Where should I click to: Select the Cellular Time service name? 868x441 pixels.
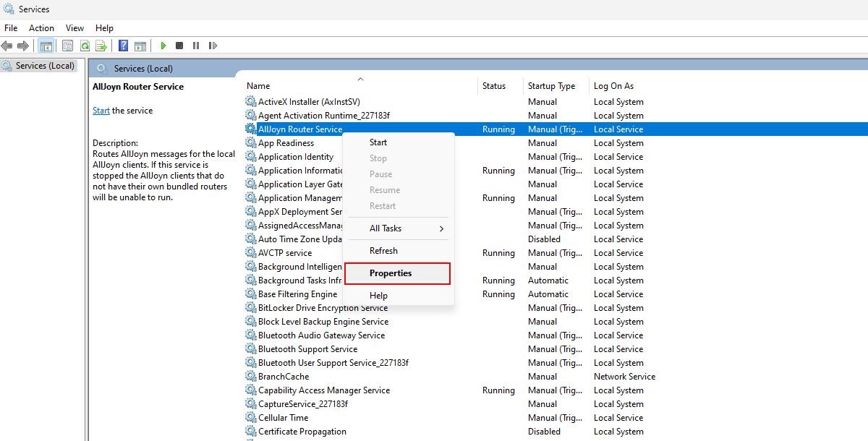(x=283, y=418)
